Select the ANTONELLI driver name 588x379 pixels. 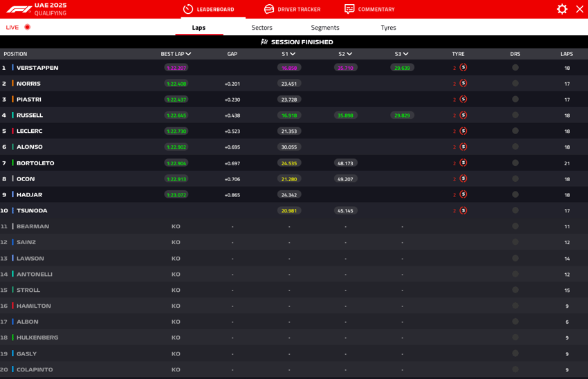click(35, 274)
